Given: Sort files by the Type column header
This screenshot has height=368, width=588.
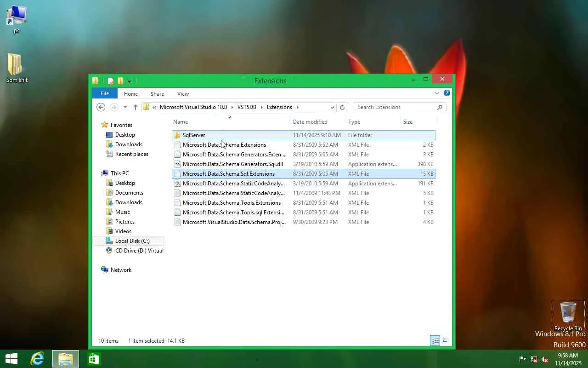Looking at the screenshot, I should tap(373, 122).
